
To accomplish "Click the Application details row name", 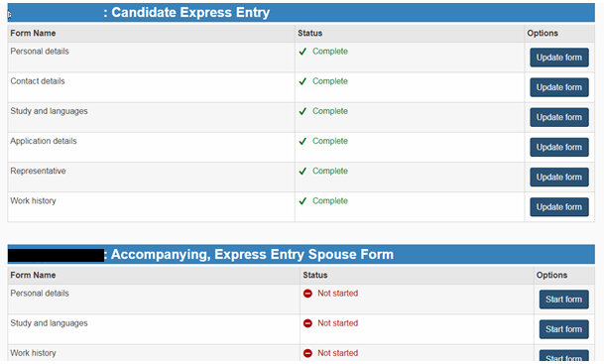I will (x=44, y=141).
